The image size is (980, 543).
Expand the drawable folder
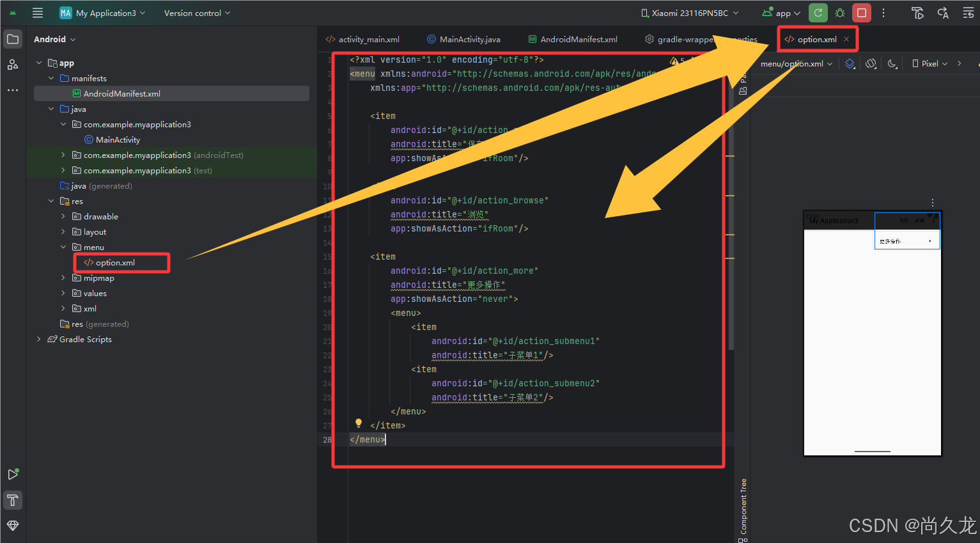click(63, 216)
